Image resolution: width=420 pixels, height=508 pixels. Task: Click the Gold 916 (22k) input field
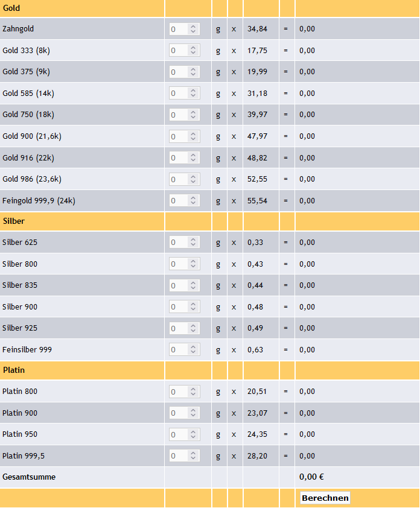pos(179,158)
